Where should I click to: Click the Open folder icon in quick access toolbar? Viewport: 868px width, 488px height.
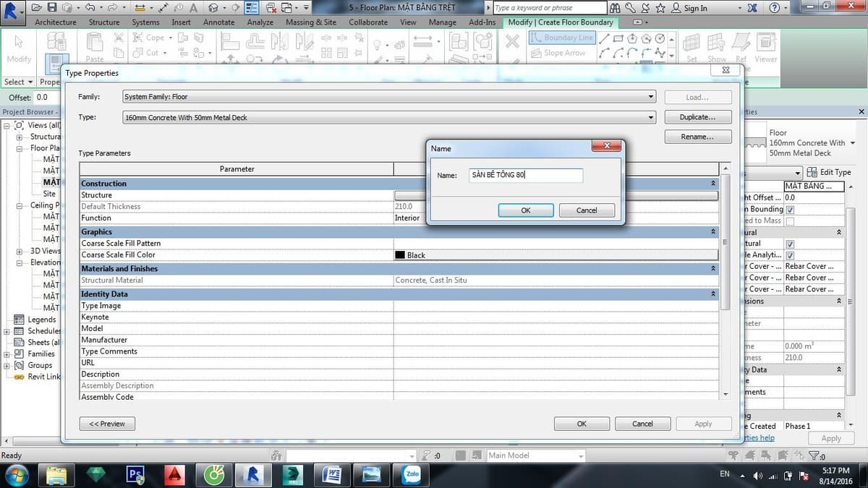[x=37, y=8]
